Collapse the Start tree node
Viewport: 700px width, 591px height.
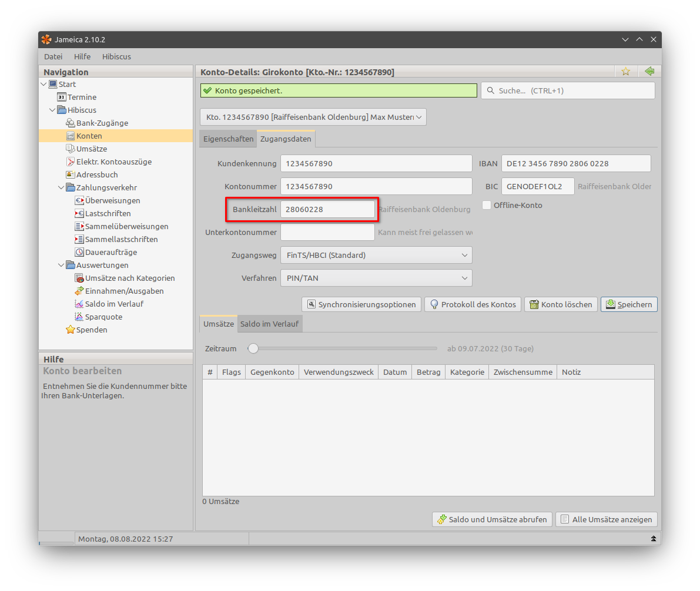[43, 84]
